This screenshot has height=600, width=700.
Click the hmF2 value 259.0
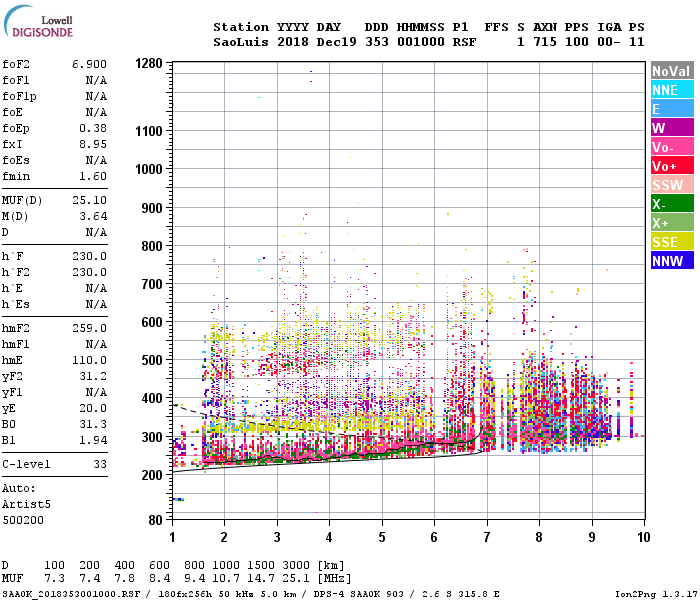89,328
